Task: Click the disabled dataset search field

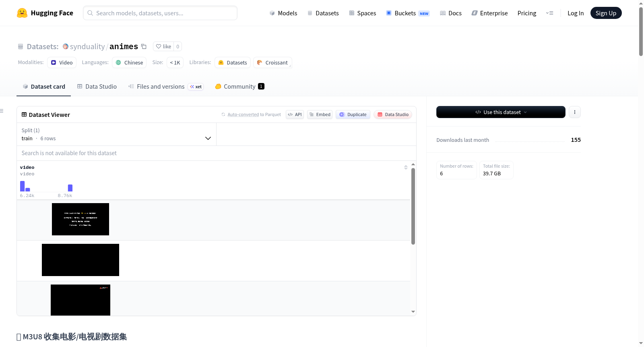Action: 217,153
